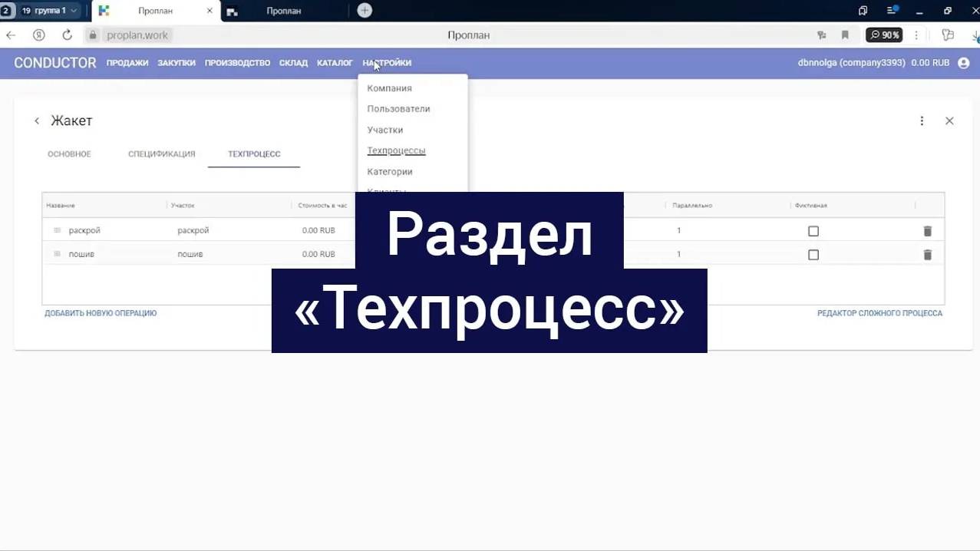Click 0.00 RUB cost in пошив row
980x551 pixels.
pos(318,254)
